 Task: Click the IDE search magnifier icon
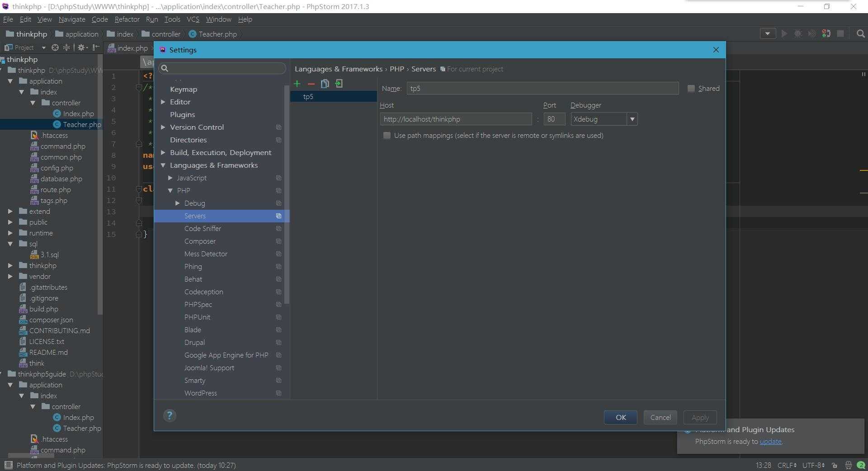coord(860,34)
